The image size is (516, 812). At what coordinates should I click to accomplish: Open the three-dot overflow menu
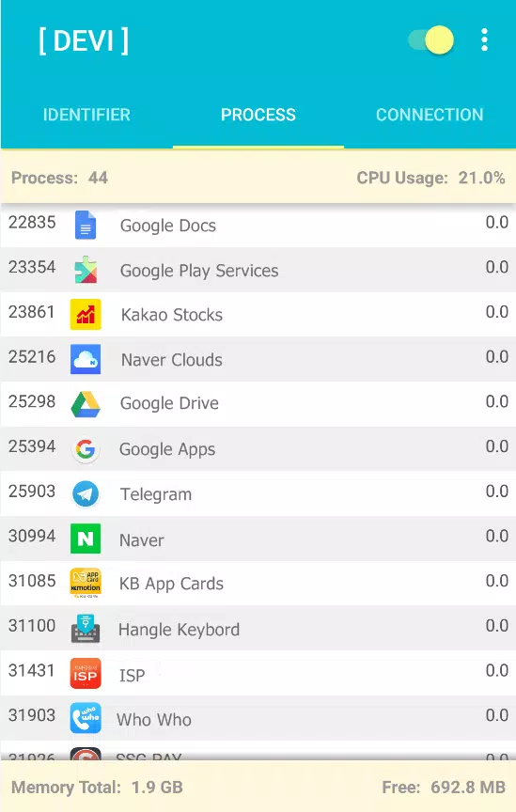click(x=484, y=39)
